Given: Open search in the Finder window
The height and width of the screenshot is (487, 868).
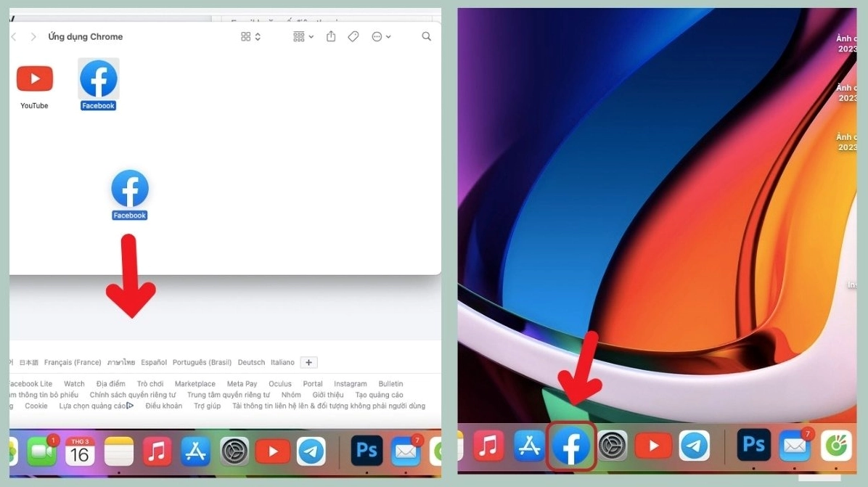Looking at the screenshot, I should click(426, 36).
